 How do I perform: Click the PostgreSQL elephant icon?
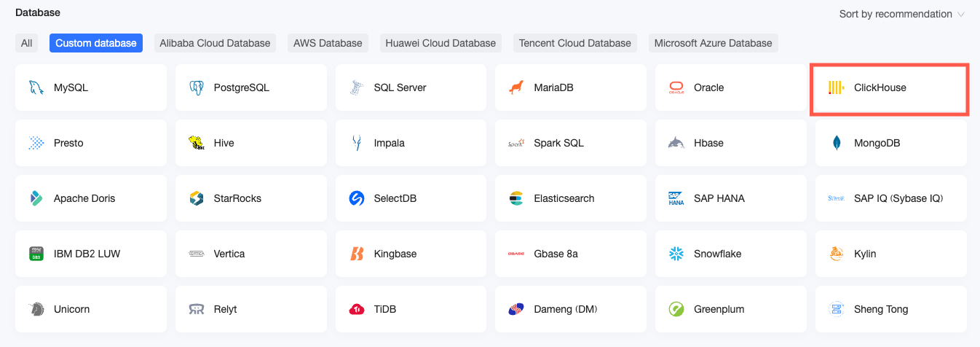coord(196,87)
